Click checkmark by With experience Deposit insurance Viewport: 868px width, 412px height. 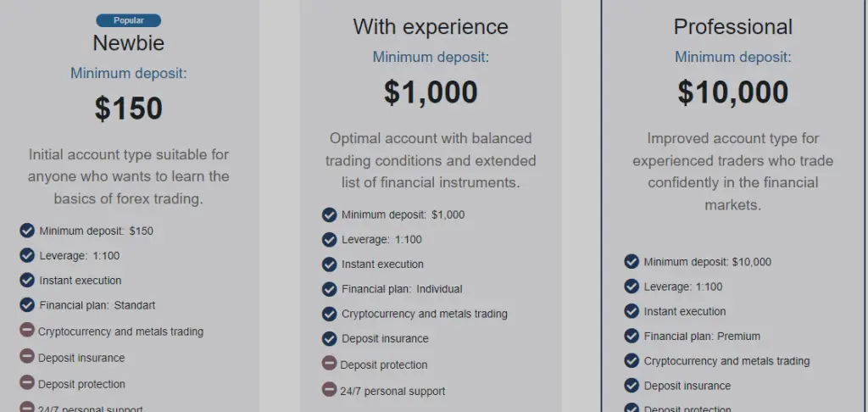[x=330, y=338]
